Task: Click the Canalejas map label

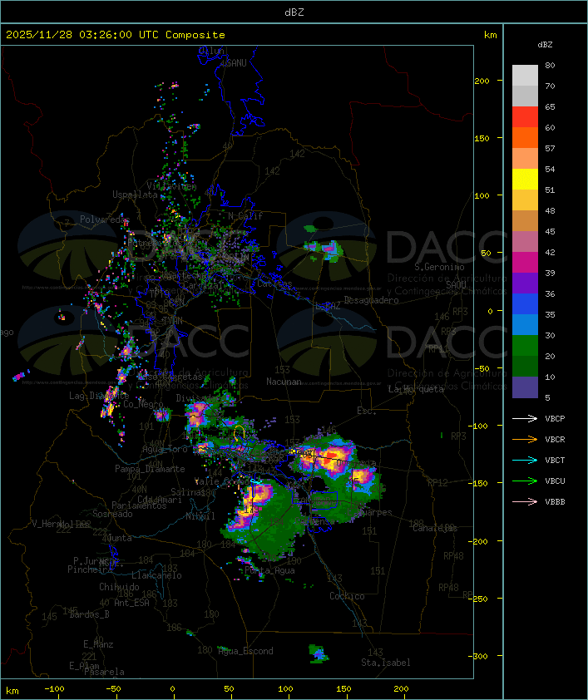Action: click(435, 528)
